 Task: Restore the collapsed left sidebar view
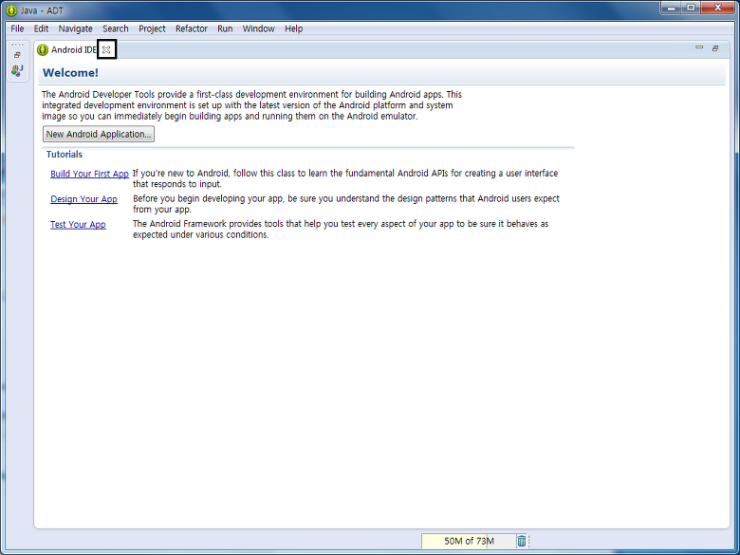(x=17, y=55)
